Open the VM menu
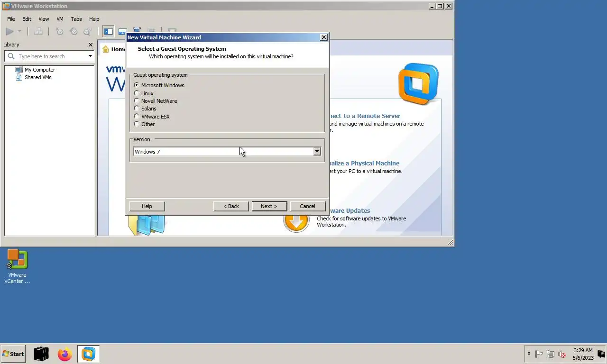Image resolution: width=607 pixels, height=364 pixels. 60,19
